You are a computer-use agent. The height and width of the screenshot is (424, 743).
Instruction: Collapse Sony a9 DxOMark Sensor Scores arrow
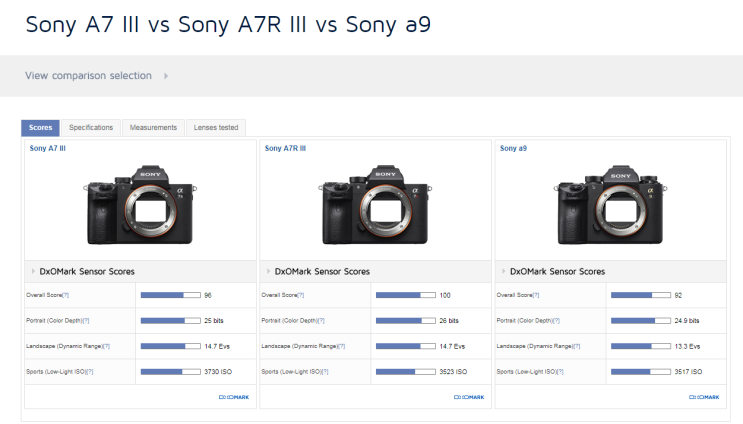[502, 271]
